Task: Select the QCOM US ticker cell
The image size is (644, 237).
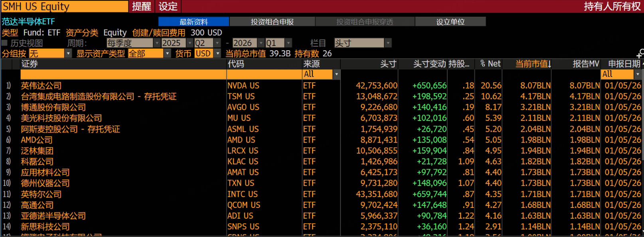Action: [244, 205]
